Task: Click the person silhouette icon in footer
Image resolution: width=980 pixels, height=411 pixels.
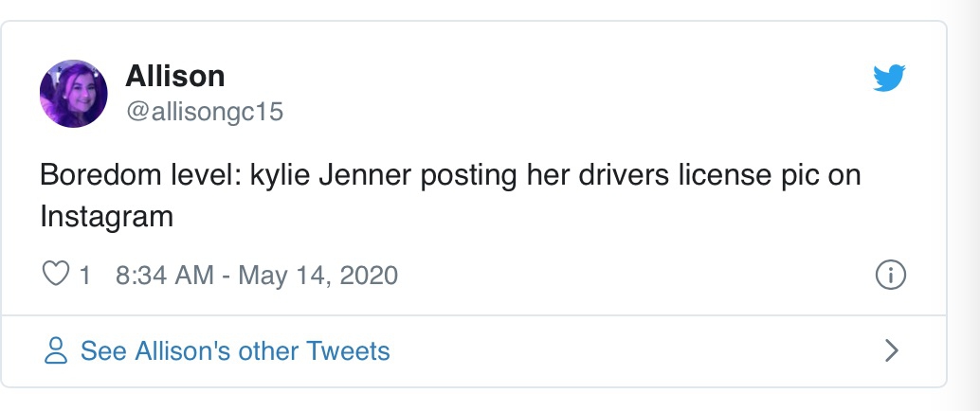Action: tap(57, 351)
